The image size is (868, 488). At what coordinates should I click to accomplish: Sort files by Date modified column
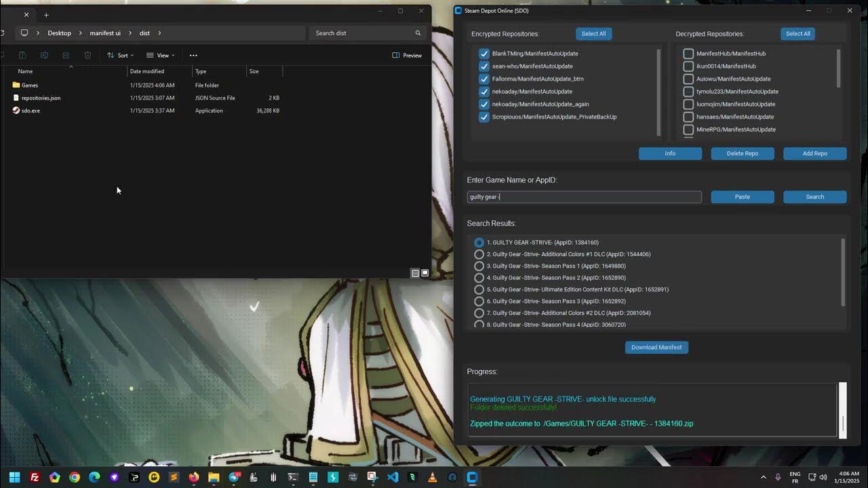click(x=147, y=71)
